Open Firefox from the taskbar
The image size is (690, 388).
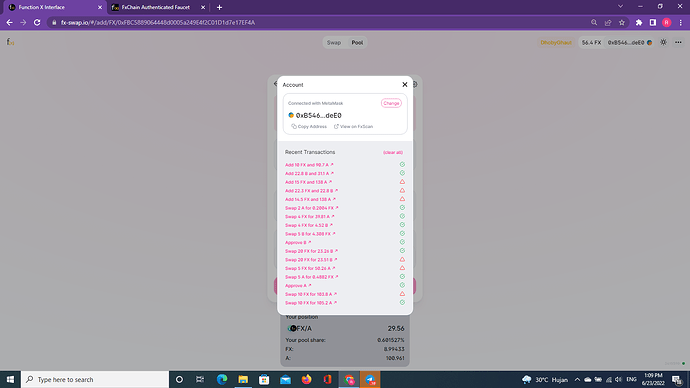pos(306,379)
